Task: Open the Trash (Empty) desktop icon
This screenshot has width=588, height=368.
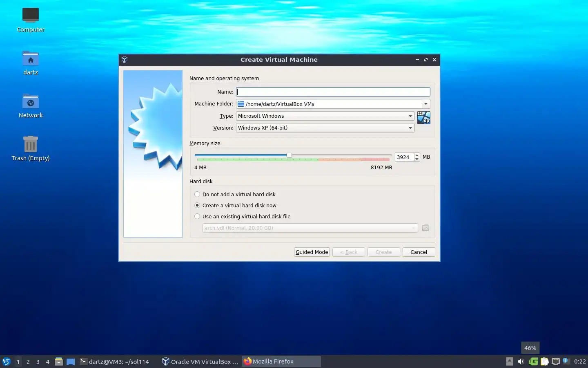Action: pyautogui.click(x=31, y=149)
